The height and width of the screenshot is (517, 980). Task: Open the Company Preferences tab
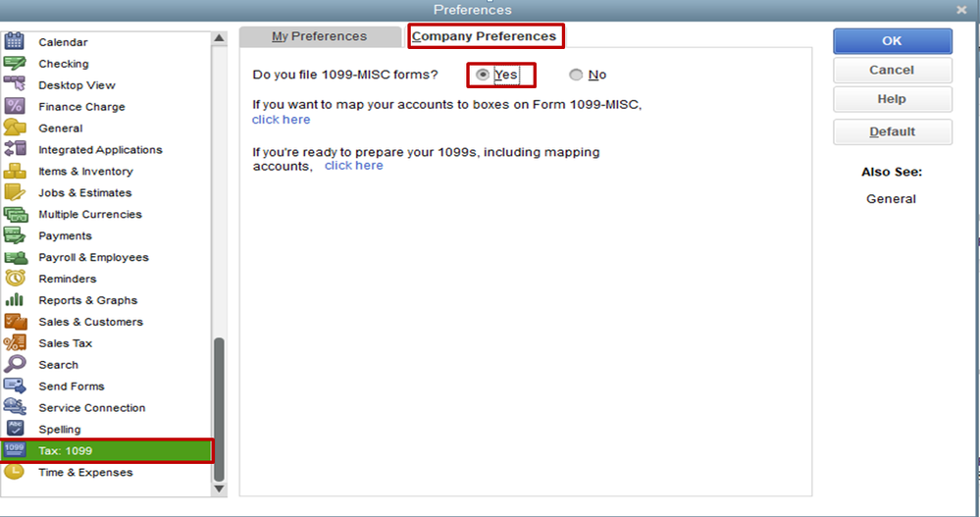pyautogui.click(x=485, y=36)
